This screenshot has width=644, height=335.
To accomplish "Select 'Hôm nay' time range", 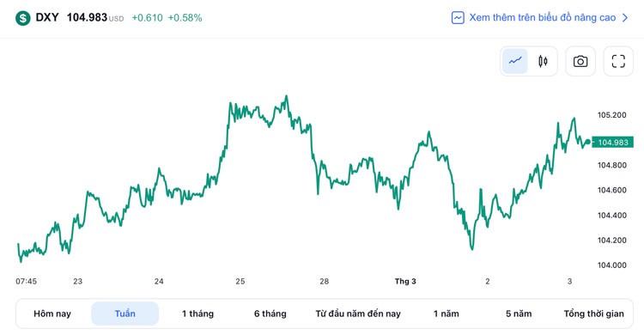I will click(52, 314).
